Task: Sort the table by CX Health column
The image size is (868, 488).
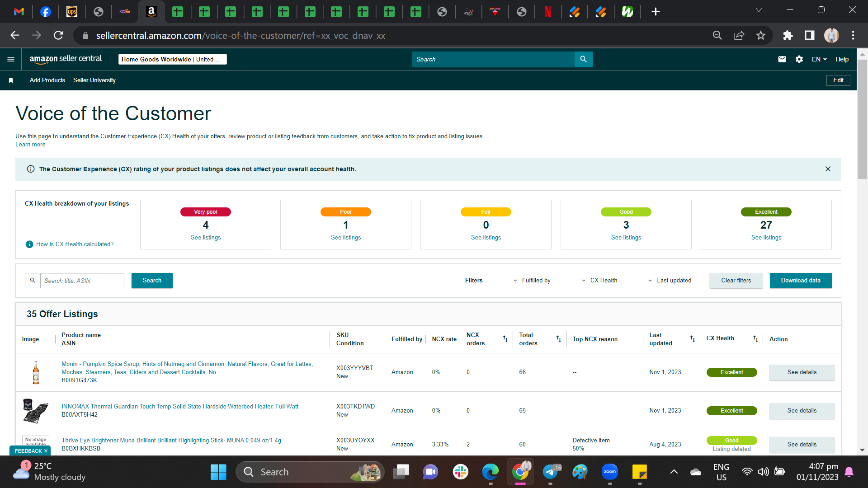Action: tap(755, 339)
